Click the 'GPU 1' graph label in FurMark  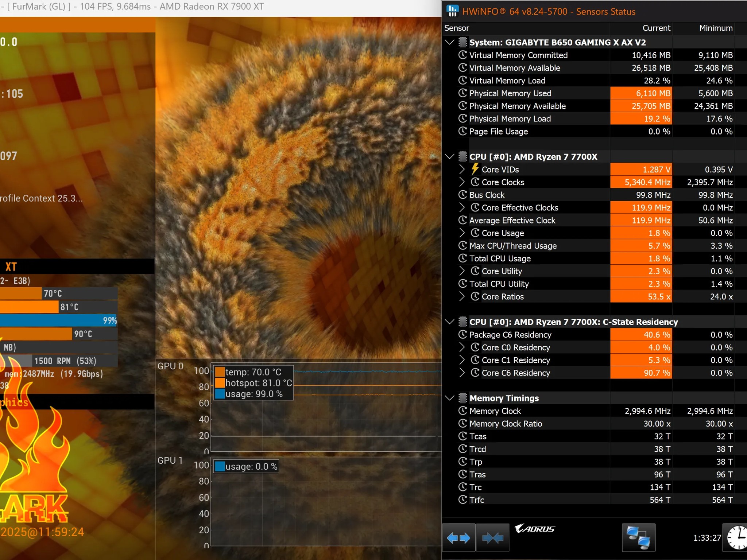tap(170, 460)
